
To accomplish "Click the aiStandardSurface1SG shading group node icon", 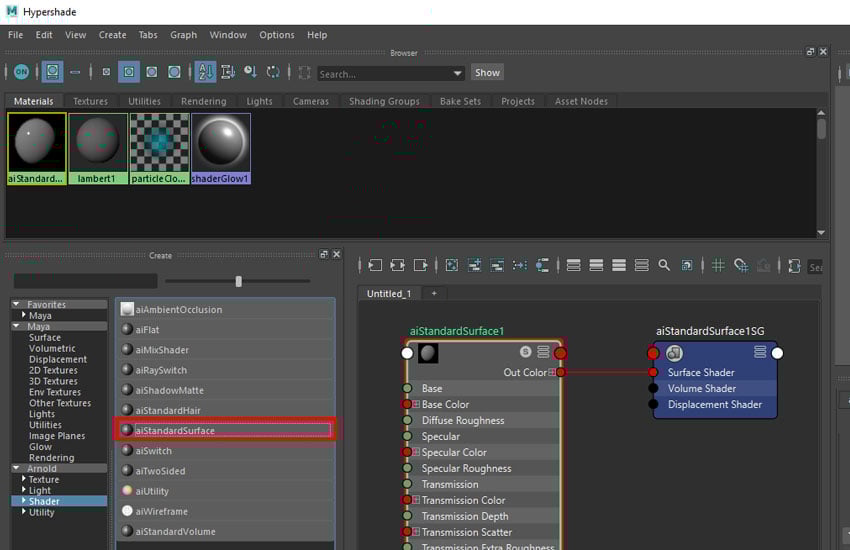I will point(674,353).
